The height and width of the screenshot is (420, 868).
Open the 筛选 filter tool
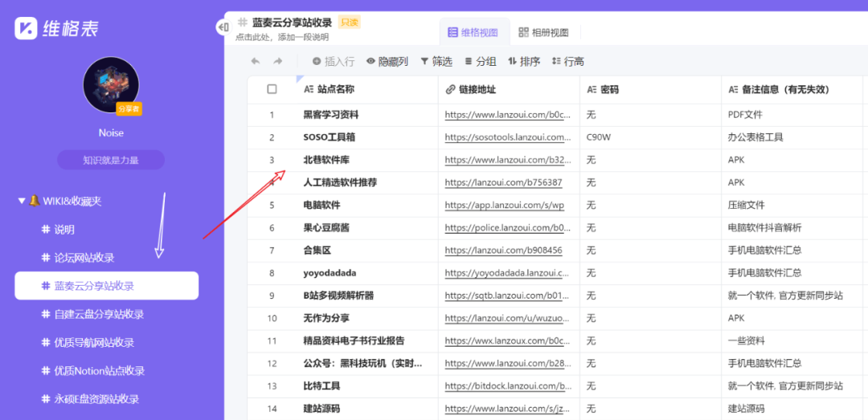(436, 61)
